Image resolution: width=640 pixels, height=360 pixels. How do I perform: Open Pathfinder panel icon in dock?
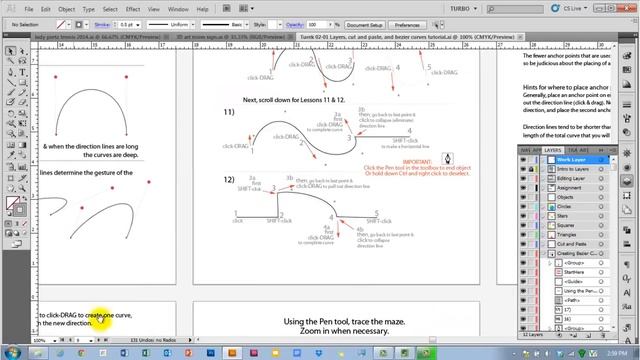(x=627, y=230)
